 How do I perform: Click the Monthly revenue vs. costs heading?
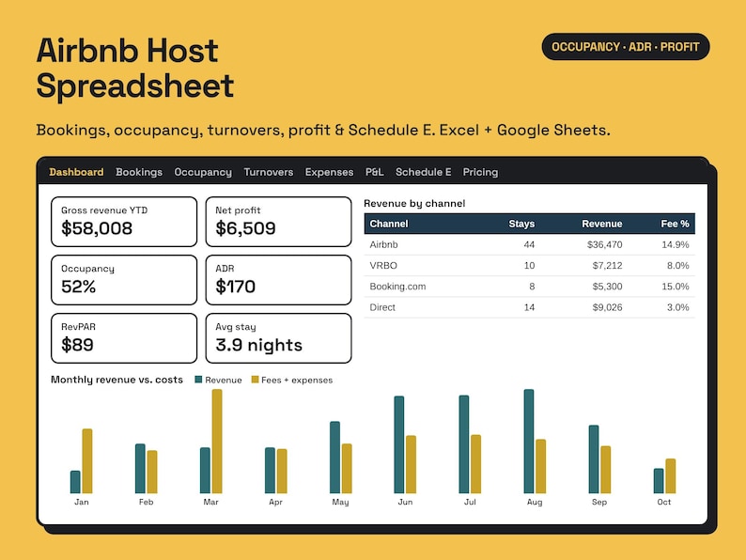point(117,380)
